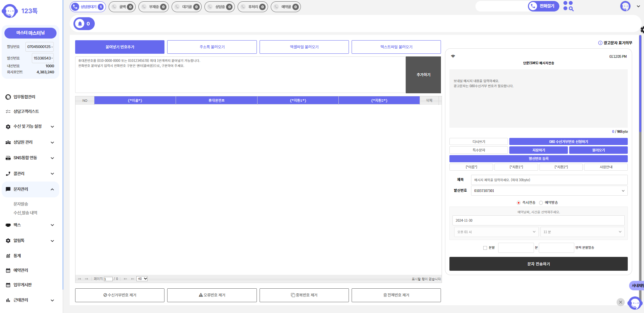The height and width of the screenshot is (313, 644).
Task: Click the 업무통합관리 sidebar icon
Action: 8,97
